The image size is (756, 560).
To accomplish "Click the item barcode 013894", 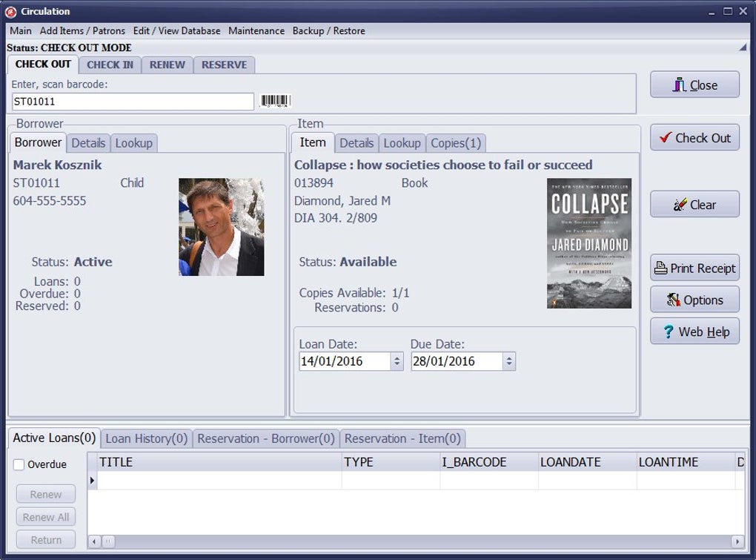I will click(314, 183).
